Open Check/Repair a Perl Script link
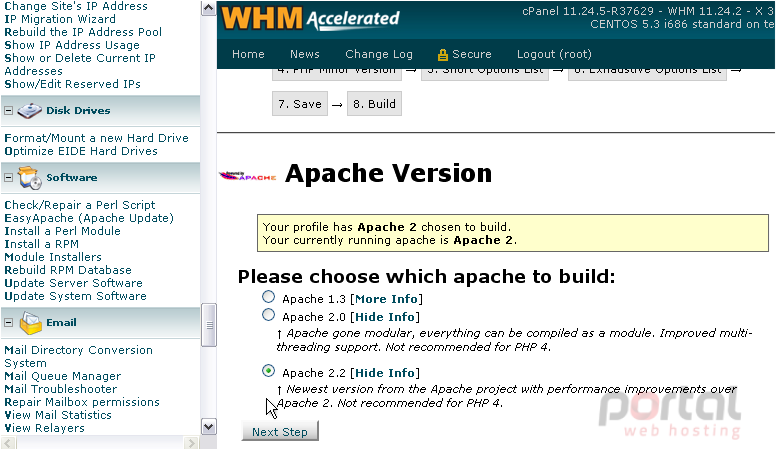 coord(80,205)
